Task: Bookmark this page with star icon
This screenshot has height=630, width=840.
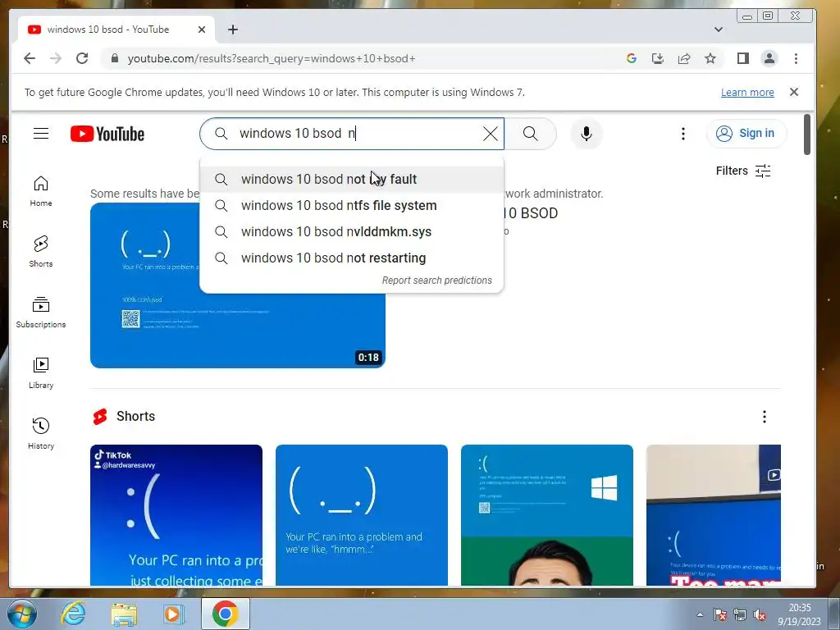Action: point(710,58)
